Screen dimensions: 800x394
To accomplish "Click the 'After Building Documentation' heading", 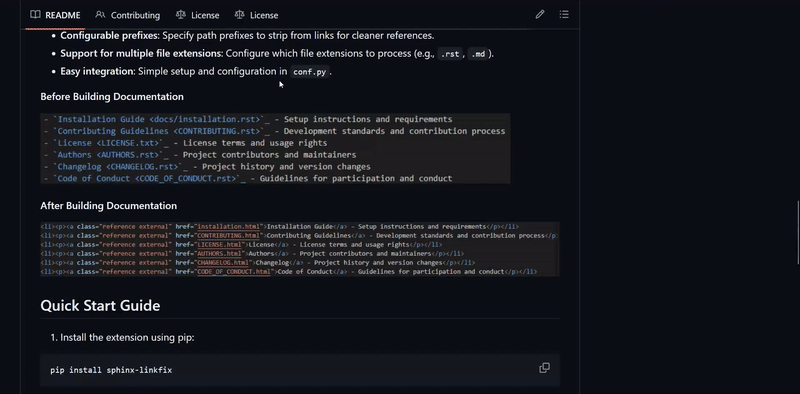I will tap(109, 206).
